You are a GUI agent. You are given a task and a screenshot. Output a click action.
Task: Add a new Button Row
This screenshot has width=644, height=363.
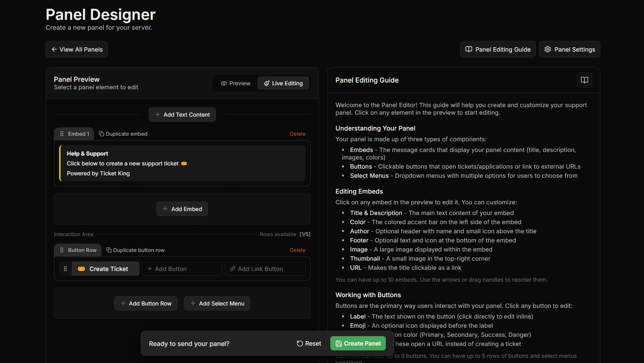(146, 303)
